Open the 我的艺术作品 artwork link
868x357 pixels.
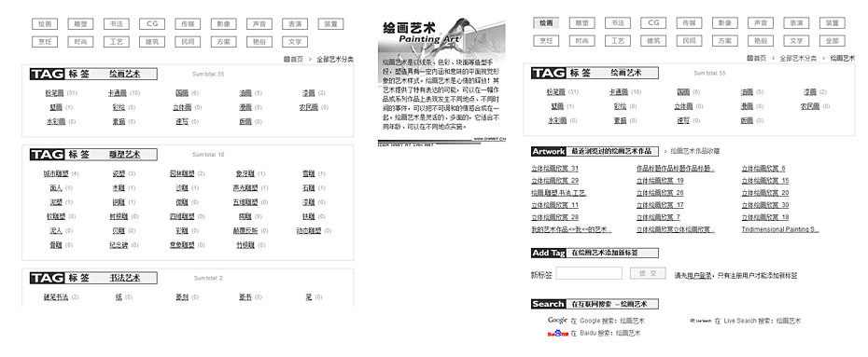pos(571,229)
